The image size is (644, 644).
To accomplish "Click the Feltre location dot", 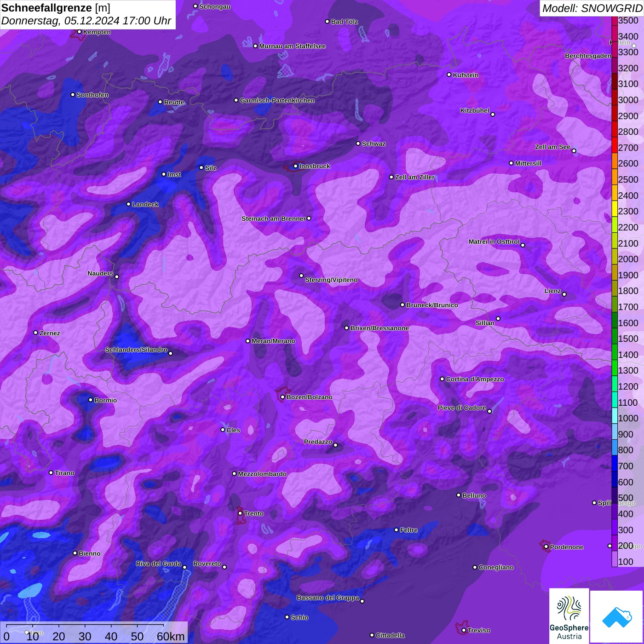I will 396,530.
